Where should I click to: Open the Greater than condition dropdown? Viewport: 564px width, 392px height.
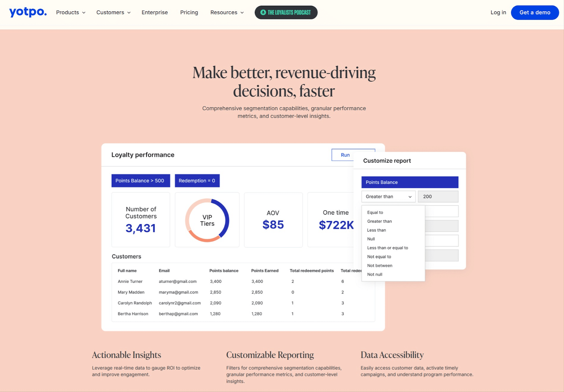click(x=388, y=197)
